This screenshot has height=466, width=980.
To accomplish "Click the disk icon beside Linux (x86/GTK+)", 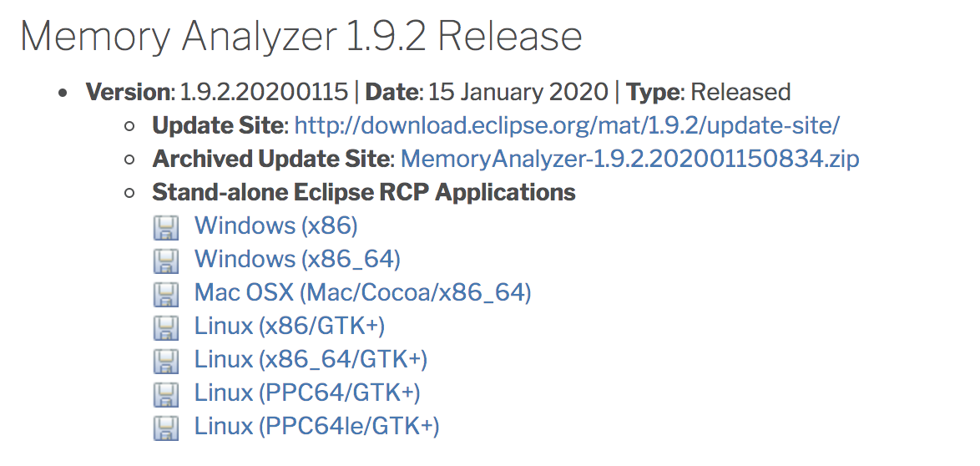I will click(165, 328).
